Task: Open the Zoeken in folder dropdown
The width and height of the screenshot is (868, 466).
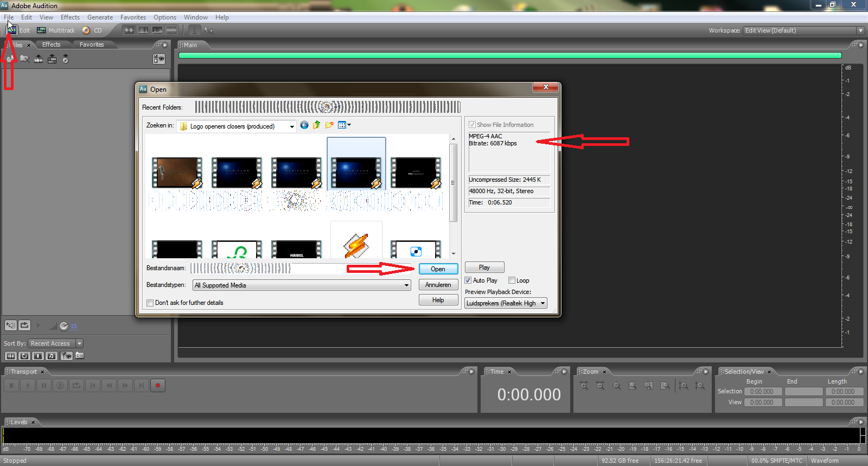Action: tap(292, 126)
